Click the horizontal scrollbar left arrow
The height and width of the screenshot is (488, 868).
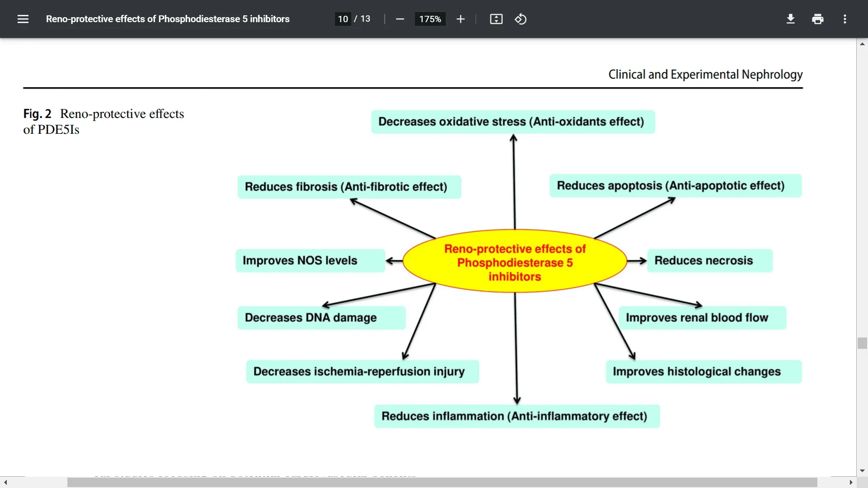(5, 482)
